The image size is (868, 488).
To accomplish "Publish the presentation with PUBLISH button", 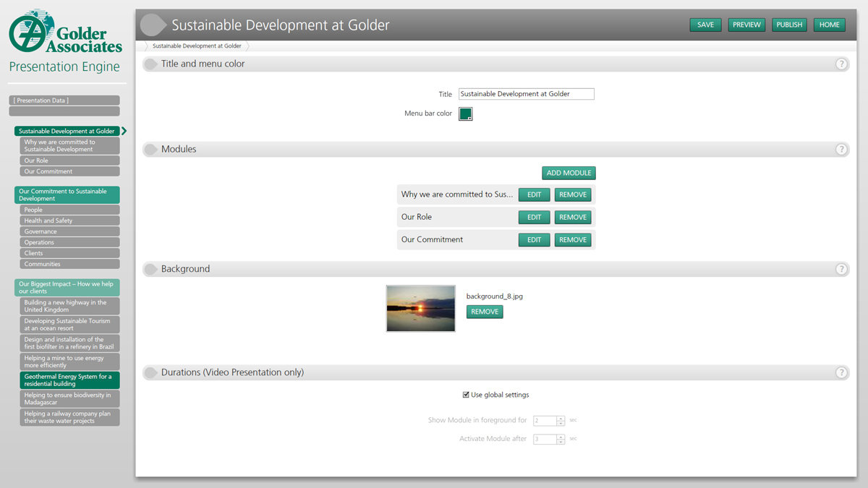I will (x=789, y=25).
